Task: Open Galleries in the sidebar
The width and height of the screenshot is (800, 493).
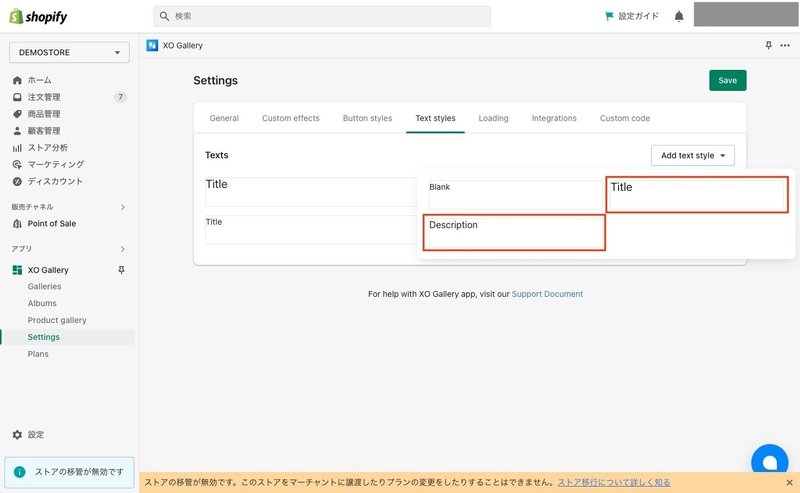Action: tap(44, 287)
